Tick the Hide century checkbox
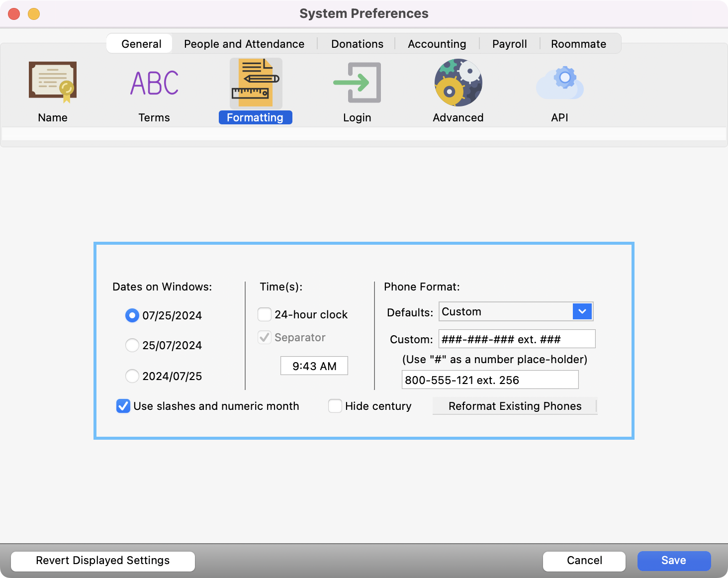The height and width of the screenshot is (578, 728). 335,406
